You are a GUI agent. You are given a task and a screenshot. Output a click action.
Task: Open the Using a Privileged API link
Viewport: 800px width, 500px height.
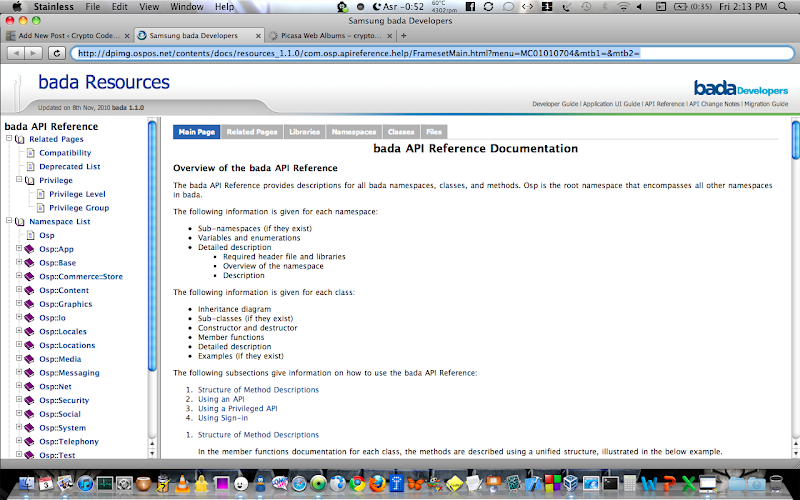pyautogui.click(x=238, y=408)
